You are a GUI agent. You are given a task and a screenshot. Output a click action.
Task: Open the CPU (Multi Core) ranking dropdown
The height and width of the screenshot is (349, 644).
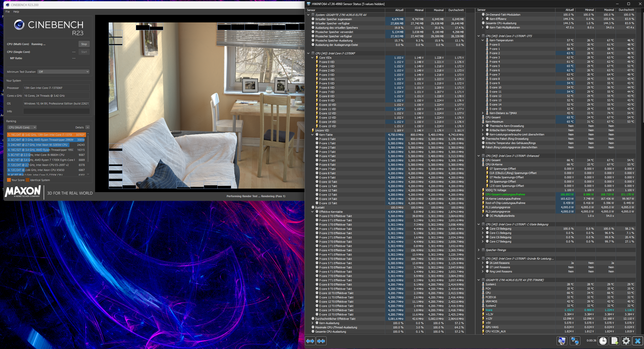tap(22, 127)
